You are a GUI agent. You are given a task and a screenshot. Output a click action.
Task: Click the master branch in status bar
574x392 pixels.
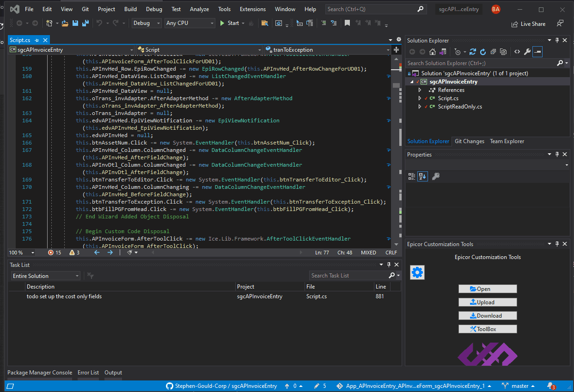coord(519,386)
